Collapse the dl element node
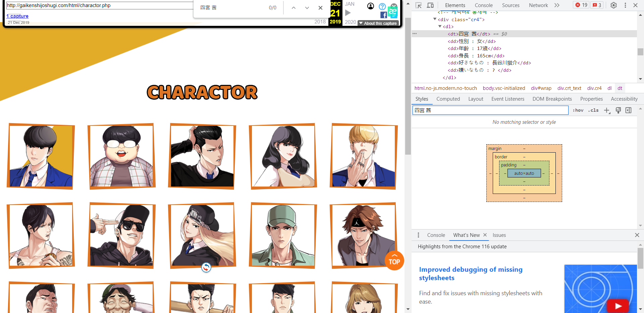The width and height of the screenshot is (644, 313). pos(440,26)
